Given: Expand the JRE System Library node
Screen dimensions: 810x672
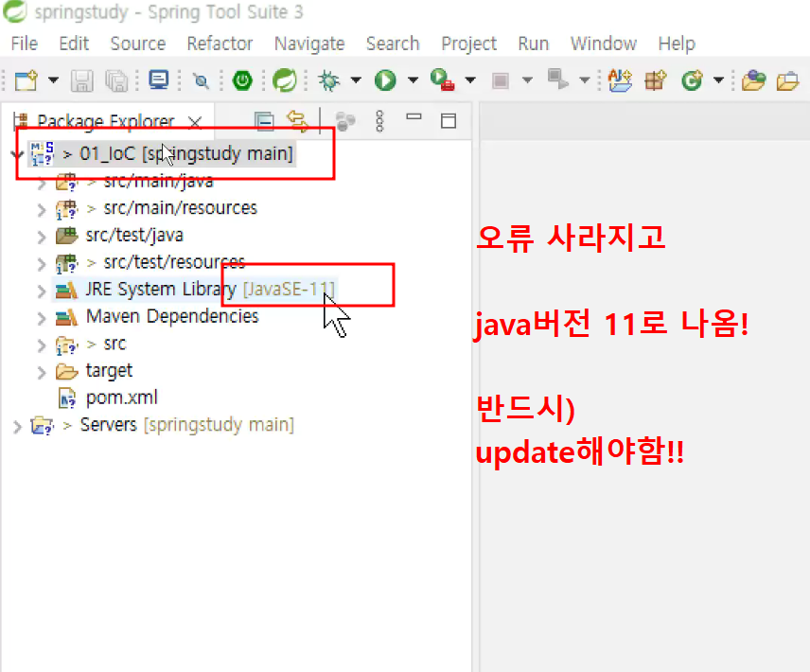Looking at the screenshot, I should click(42, 291).
